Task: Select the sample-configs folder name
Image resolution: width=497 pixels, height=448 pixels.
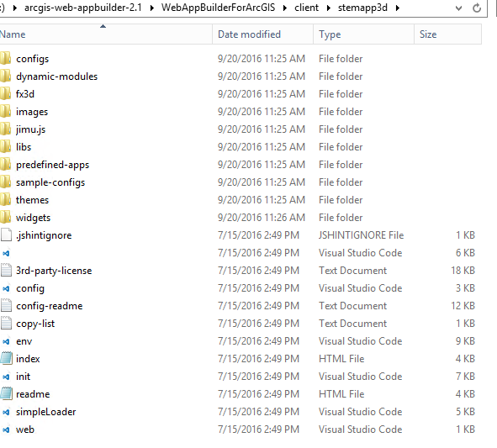Action: pyautogui.click(x=50, y=182)
